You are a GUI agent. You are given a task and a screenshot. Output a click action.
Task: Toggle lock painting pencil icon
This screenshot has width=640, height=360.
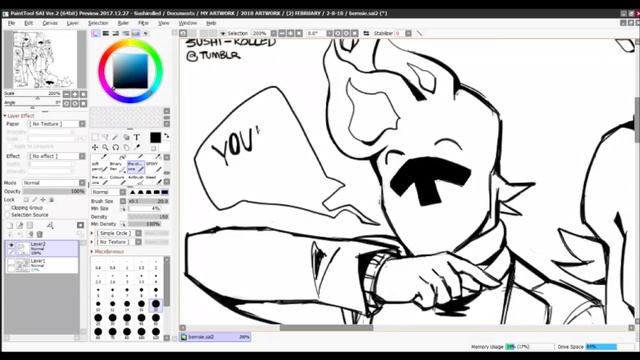35,200
